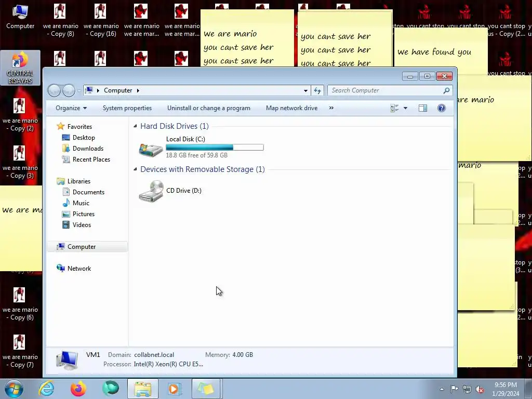Click the Forward navigation arrow button

pos(69,90)
